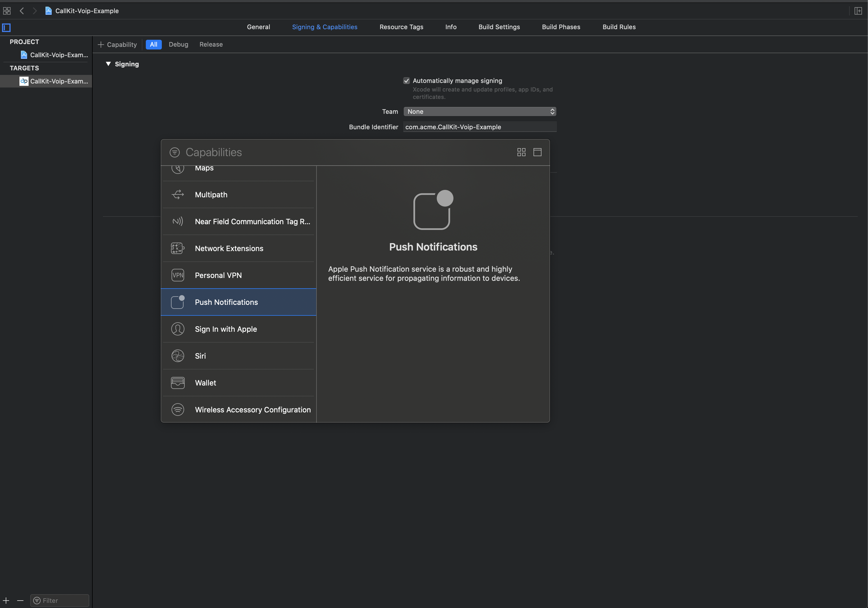Select the All configuration filter
The height and width of the screenshot is (608, 868).
[x=154, y=45]
